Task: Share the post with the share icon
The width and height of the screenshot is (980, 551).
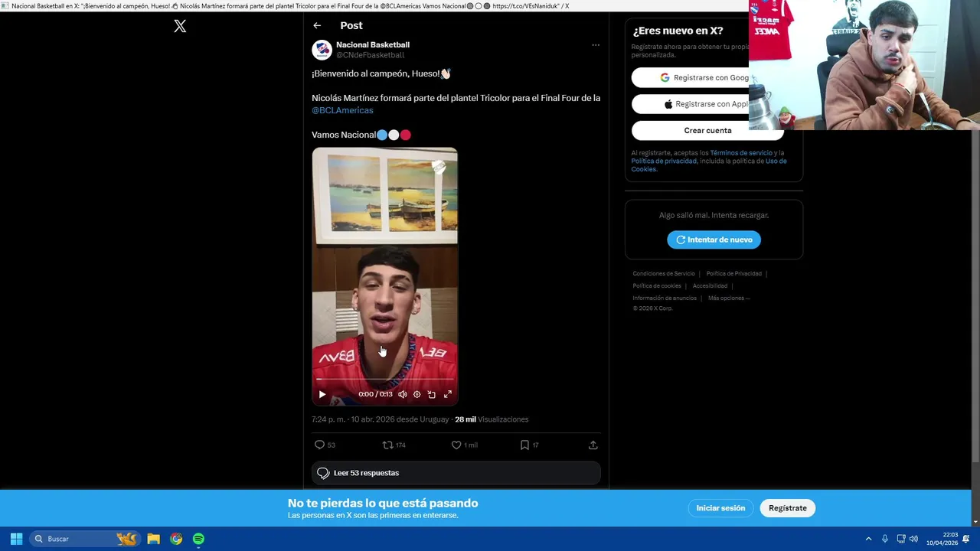Action: pyautogui.click(x=593, y=445)
